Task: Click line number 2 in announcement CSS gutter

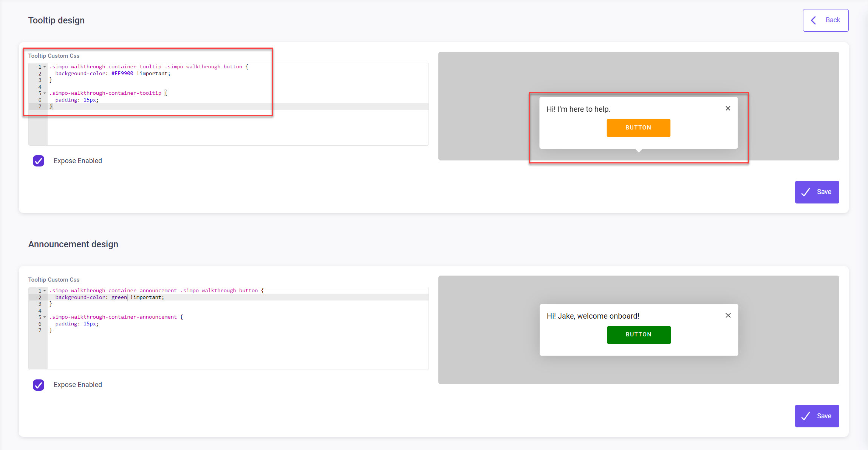Action: click(40, 297)
